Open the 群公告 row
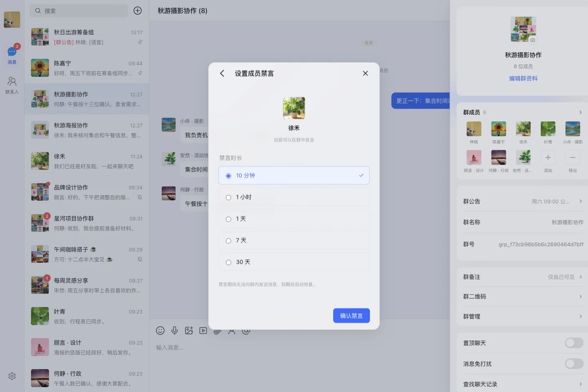The image size is (588, 392). pos(523,201)
